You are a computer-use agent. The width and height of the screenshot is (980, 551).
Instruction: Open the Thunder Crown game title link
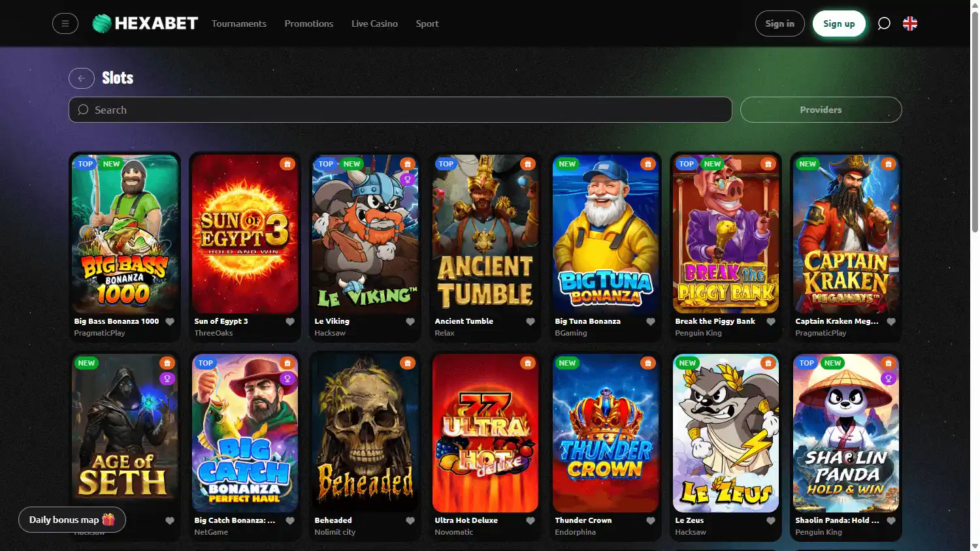click(x=583, y=520)
